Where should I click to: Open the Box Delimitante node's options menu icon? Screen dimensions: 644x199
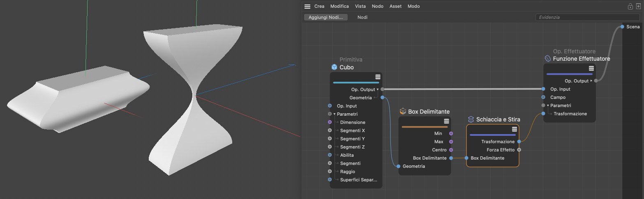tap(446, 121)
